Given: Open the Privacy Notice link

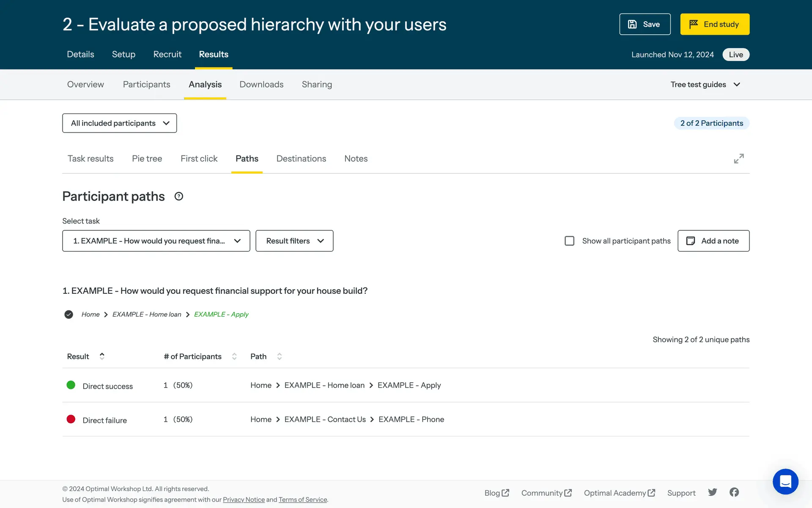Looking at the screenshot, I should [x=244, y=500].
